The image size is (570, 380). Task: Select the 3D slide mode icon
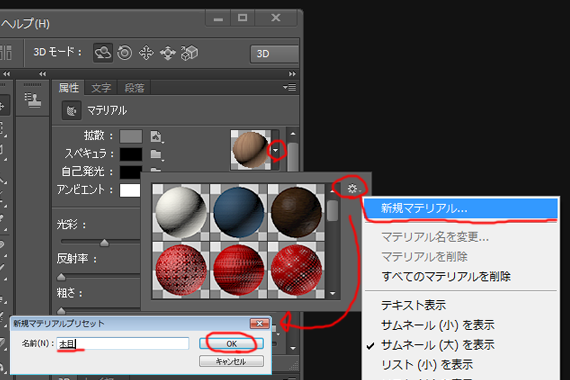(x=168, y=53)
